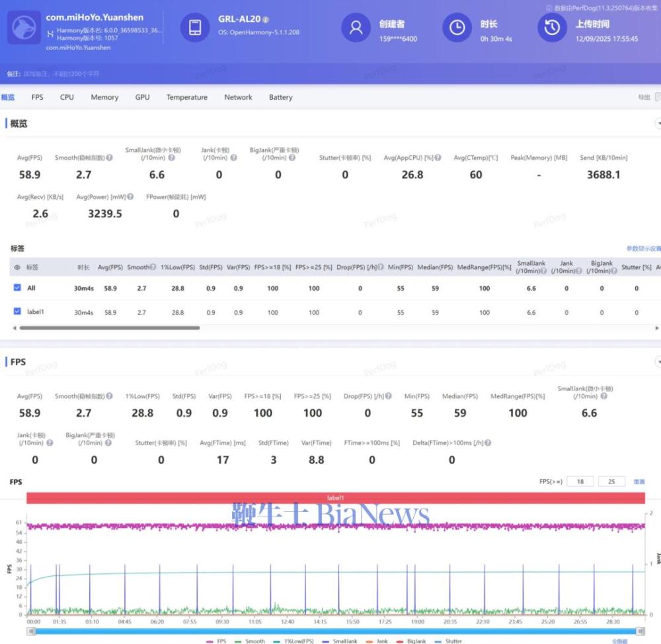The width and height of the screenshot is (661, 644).
Task: Open help icon for FPS section Smooth
Action: 110,396
